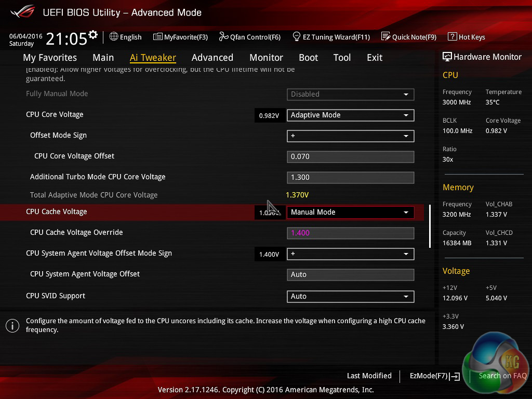The width and height of the screenshot is (532, 399).
Task: Click Hardware Monitor panel title
Action: (x=487, y=57)
